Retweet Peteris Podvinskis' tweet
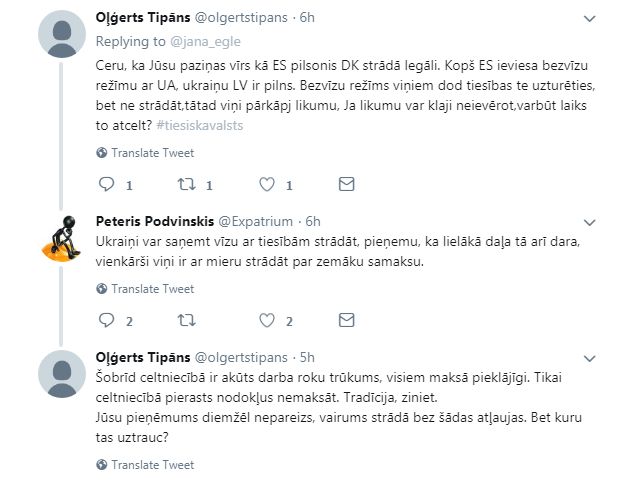Image resolution: width=637 pixels, height=488 pixels. 187,320
